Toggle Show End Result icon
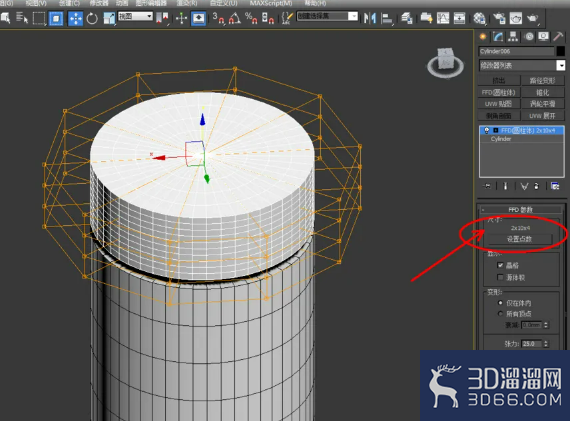 pyautogui.click(x=505, y=186)
